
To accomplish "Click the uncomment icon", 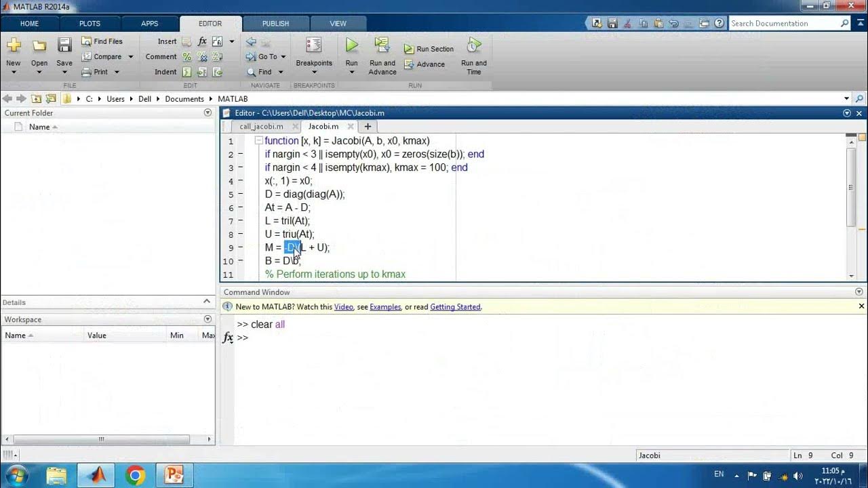I will click(x=202, y=57).
